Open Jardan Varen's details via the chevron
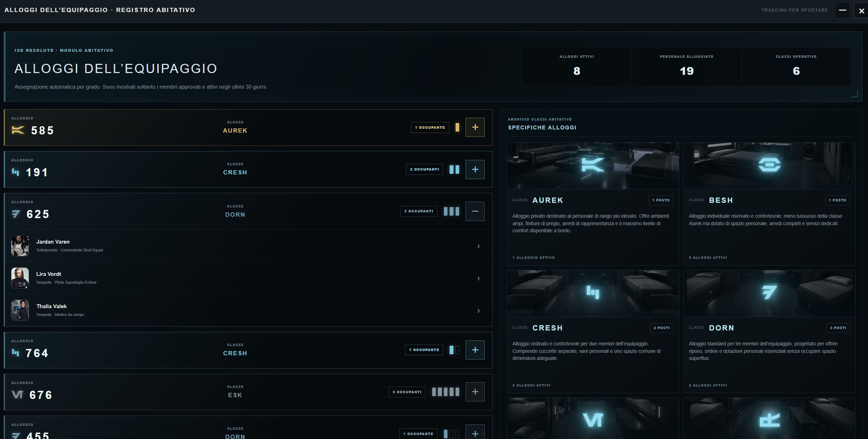This screenshot has height=439, width=868. click(x=479, y=246)
